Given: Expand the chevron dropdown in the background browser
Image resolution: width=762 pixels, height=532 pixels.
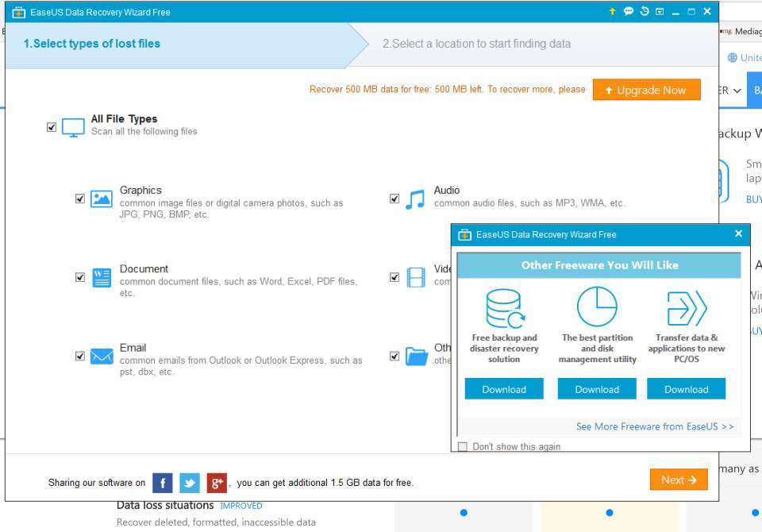Looking at the screenshot, I should click(x=737, y=91).
